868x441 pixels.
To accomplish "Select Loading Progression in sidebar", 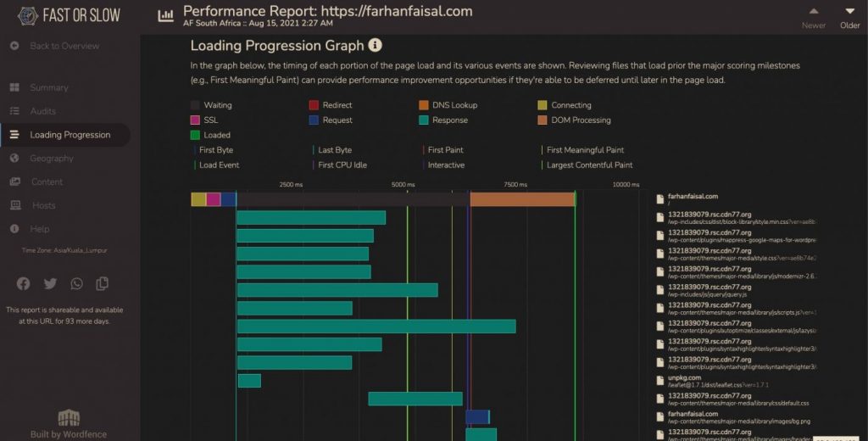I will [x=65, y=135].
